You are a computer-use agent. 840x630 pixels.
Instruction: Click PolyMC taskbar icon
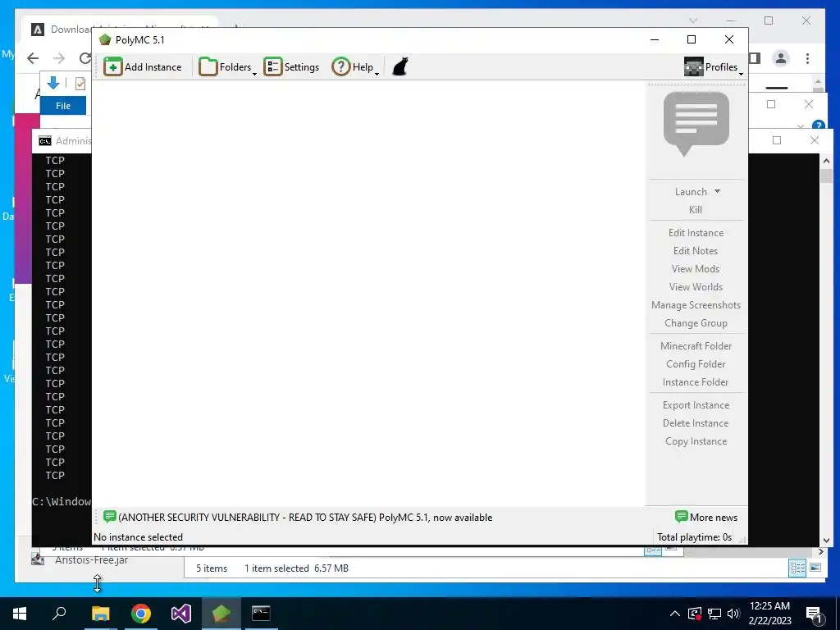coord(221,614)
